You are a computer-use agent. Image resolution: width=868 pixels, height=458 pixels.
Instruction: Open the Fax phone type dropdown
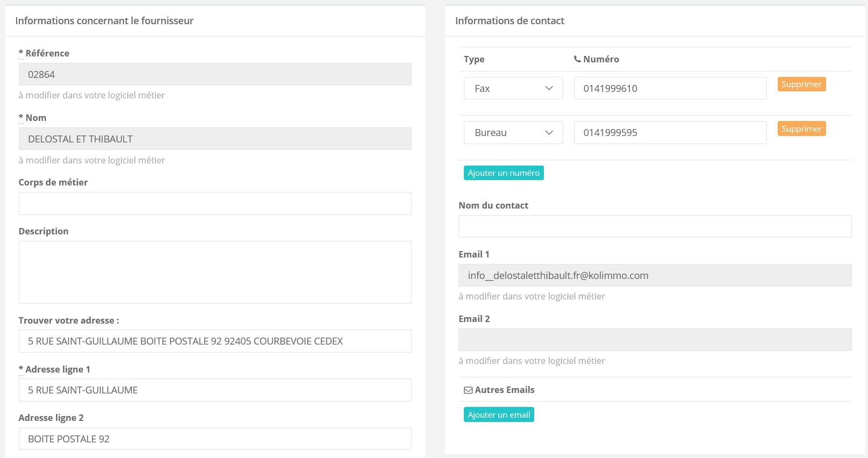coord(513,88)
